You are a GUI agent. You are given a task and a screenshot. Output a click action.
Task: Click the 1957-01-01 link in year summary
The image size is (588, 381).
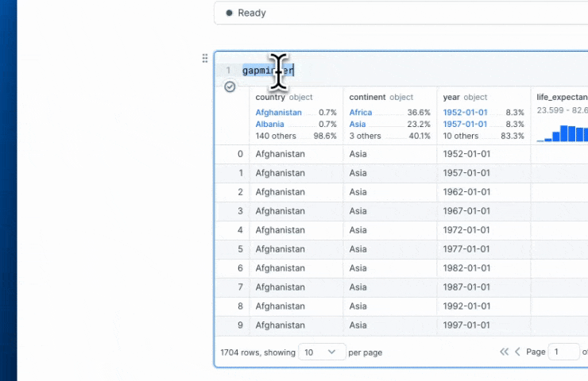point(465,124)
